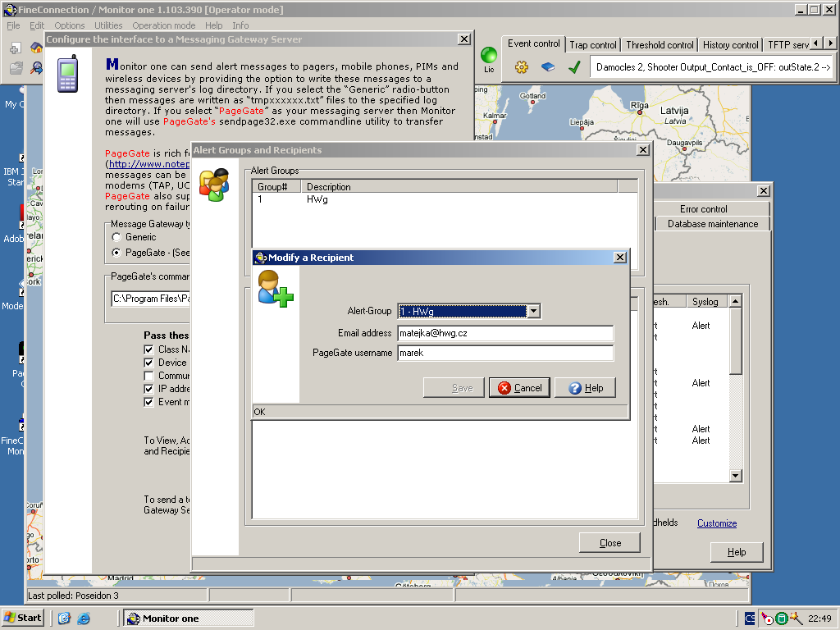
Task: Toggle the IP address checkbox
Action: [x=149, y=389]
